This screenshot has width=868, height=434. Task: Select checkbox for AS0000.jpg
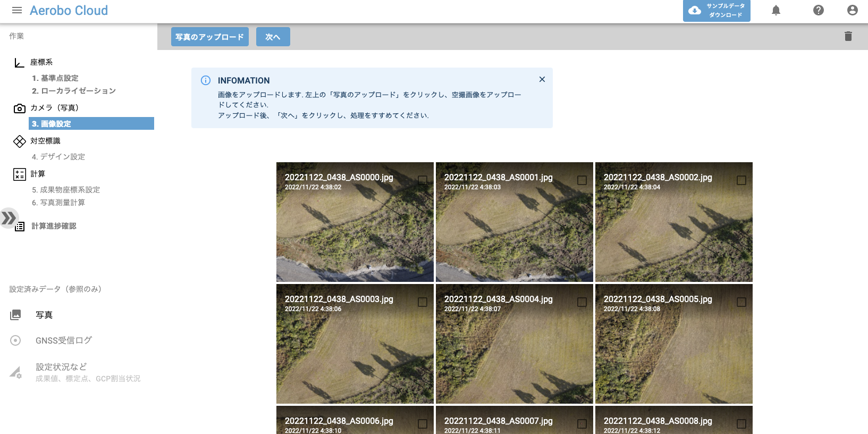point(423,180)
